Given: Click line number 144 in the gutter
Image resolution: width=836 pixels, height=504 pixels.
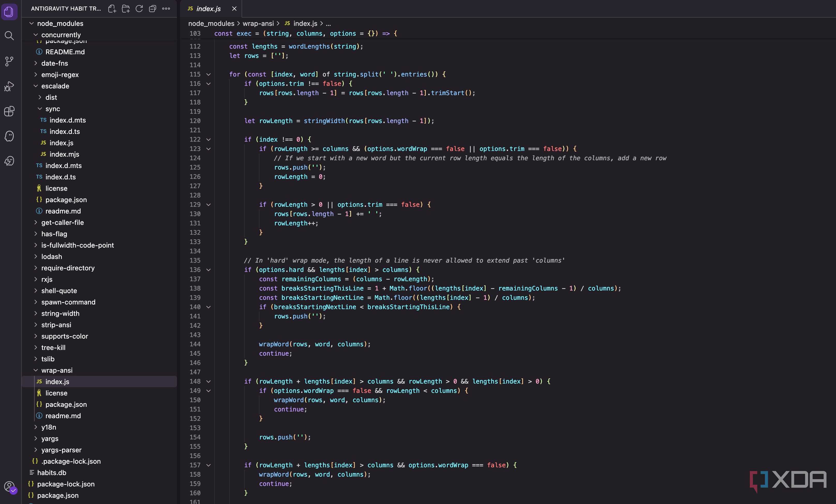Looking at the screenshot, I should 195,344.
